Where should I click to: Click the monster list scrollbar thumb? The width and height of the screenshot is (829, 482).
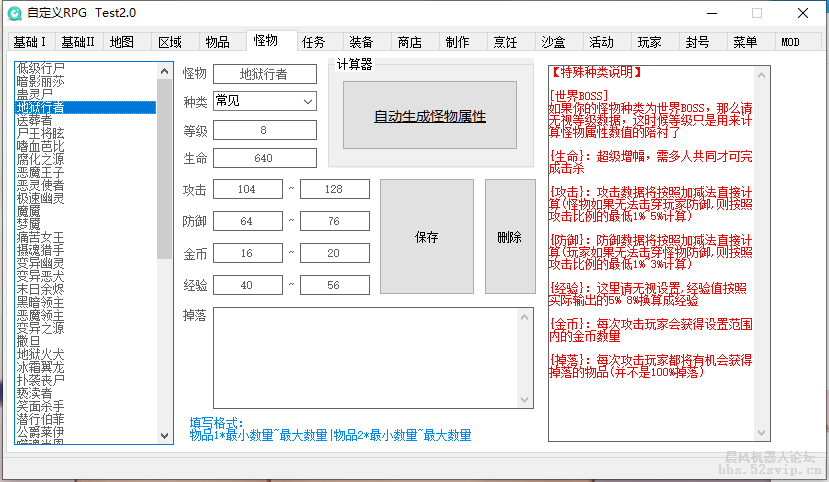(x=164, y=169)
